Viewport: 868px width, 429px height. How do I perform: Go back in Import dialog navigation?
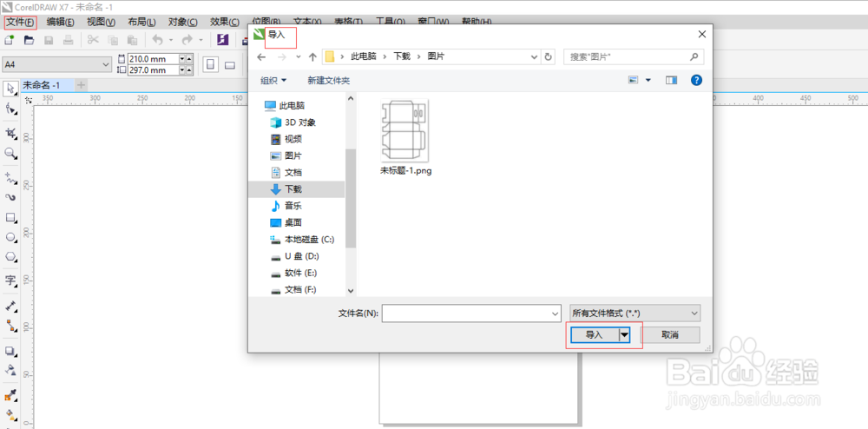tap(261, 56)
